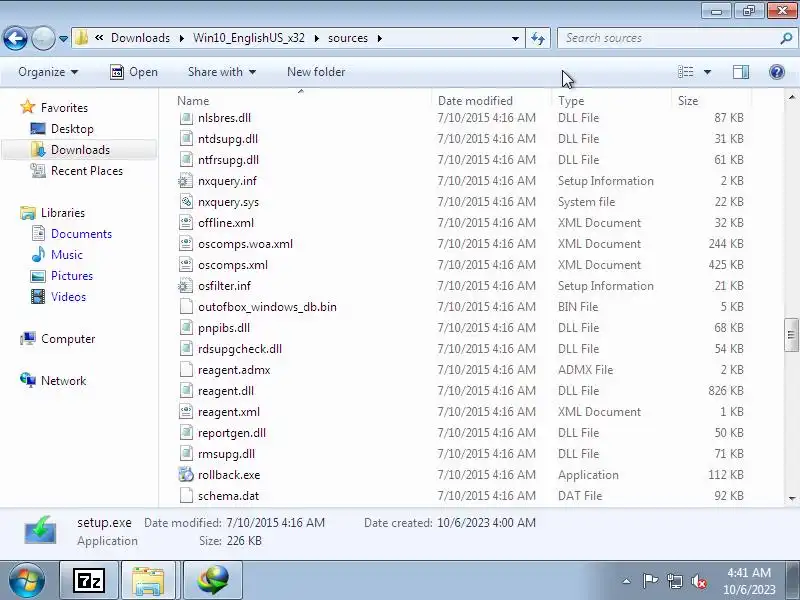Click the refresh button beside address bar
The image size is (800, 600).
pos(538,38)
